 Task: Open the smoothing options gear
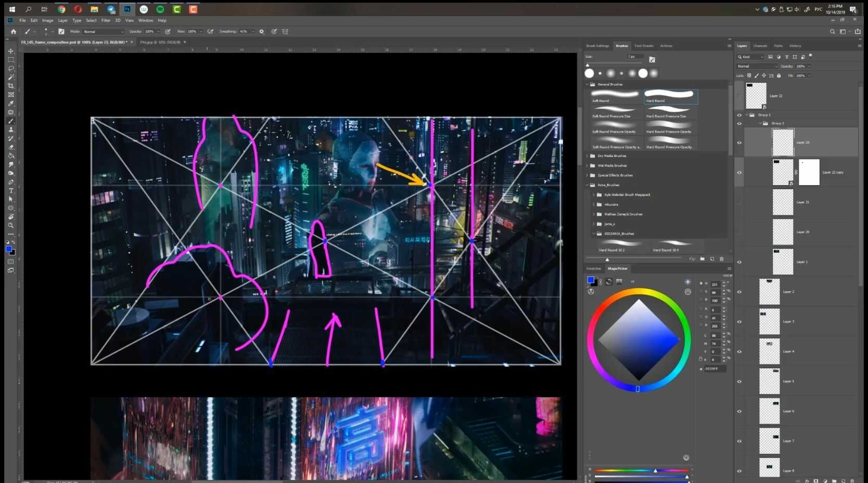[x=262, y=32]
